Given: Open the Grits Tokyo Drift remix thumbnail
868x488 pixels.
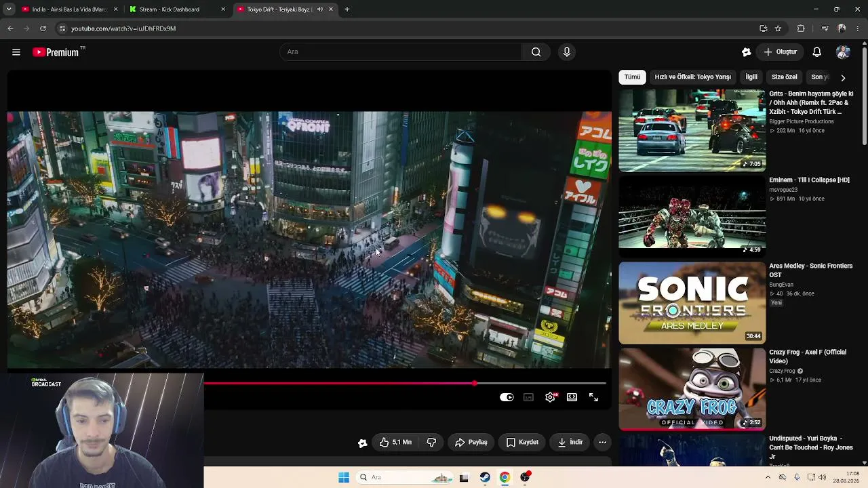Looking at the screenshot, I should 692,131.
